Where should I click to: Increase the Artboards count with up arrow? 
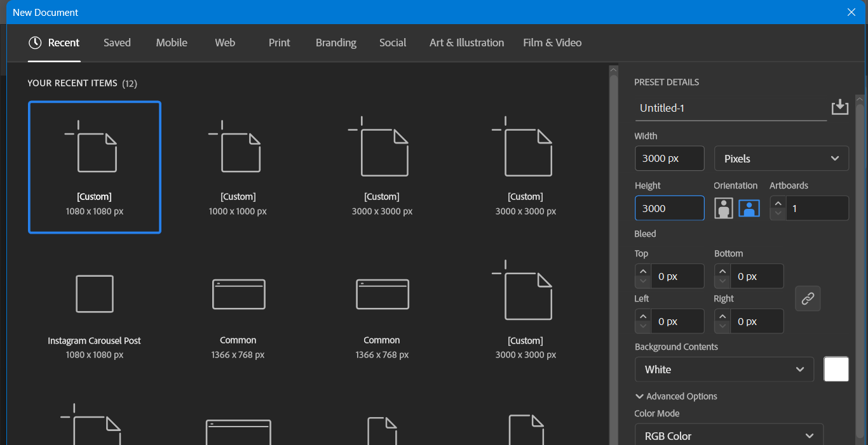click(x=778, y=203)
